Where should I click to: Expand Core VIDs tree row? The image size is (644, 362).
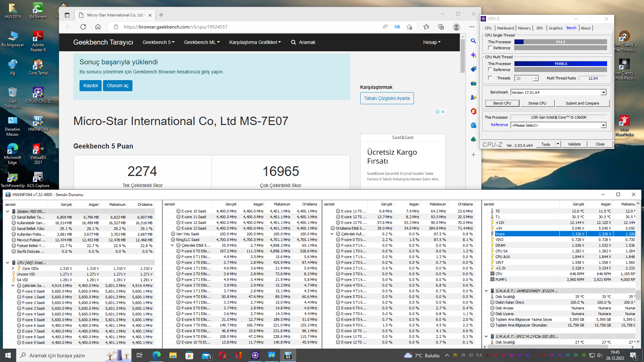coord(13,268)
